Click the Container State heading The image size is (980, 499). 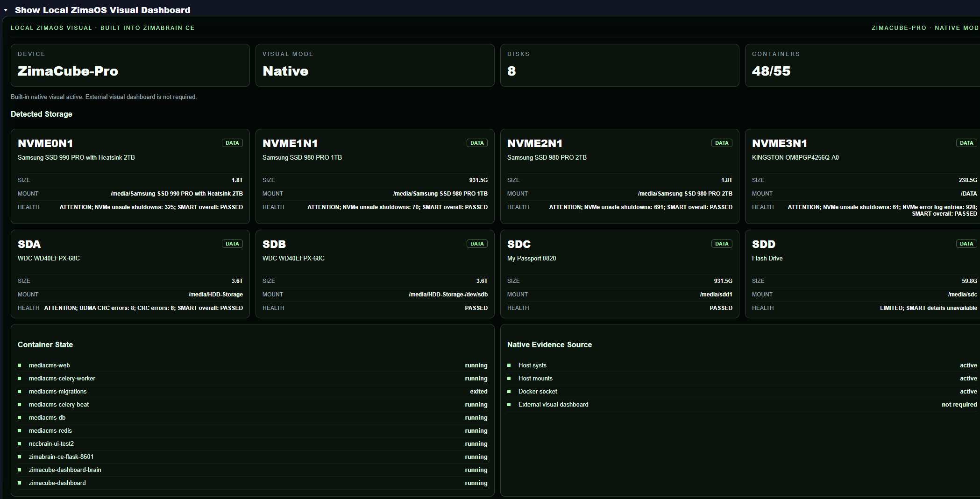click(45, 344)
